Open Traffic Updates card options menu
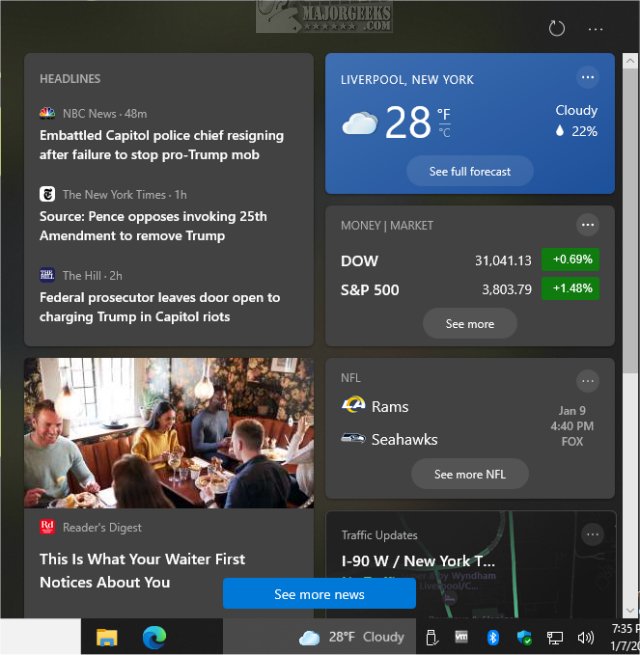640x655 pixels. pos(592,535)
